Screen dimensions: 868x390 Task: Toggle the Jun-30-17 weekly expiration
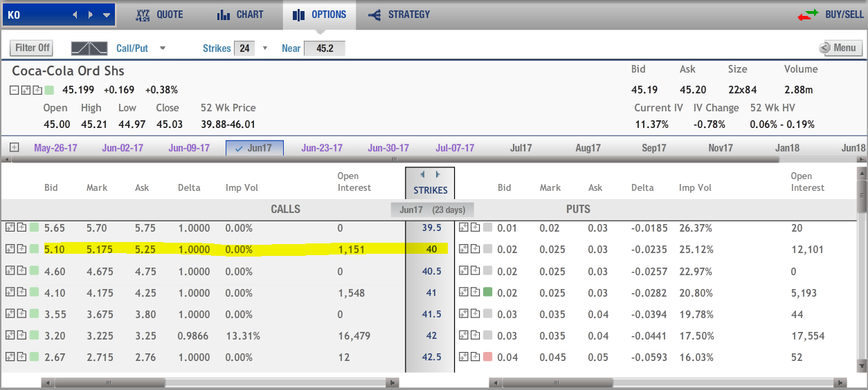[388, 148]
